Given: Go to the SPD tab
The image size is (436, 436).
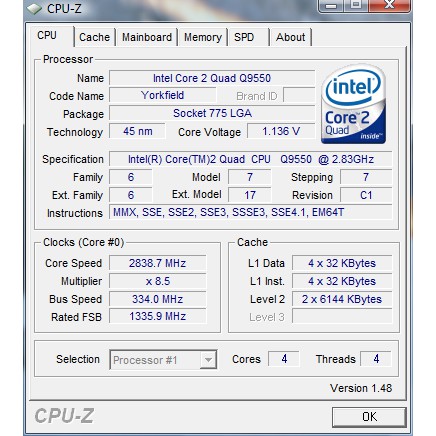Looking at the screenshot, I should tap(248, 37).
